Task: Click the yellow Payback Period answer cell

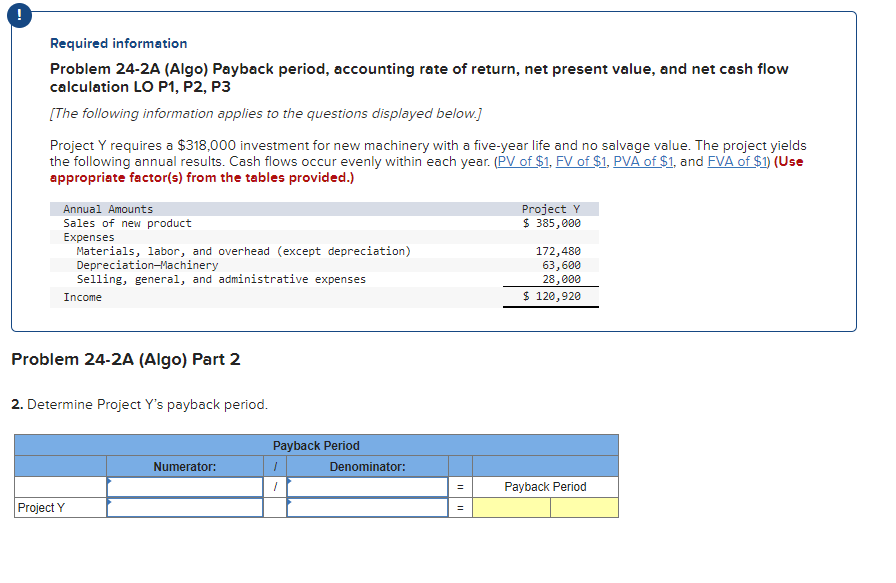Action: [510, 507]
